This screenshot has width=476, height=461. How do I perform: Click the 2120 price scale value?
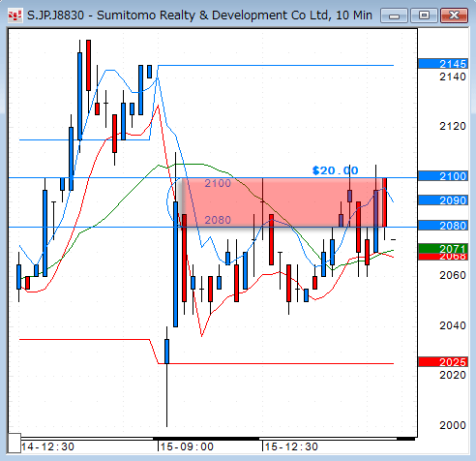click(453, 126)
